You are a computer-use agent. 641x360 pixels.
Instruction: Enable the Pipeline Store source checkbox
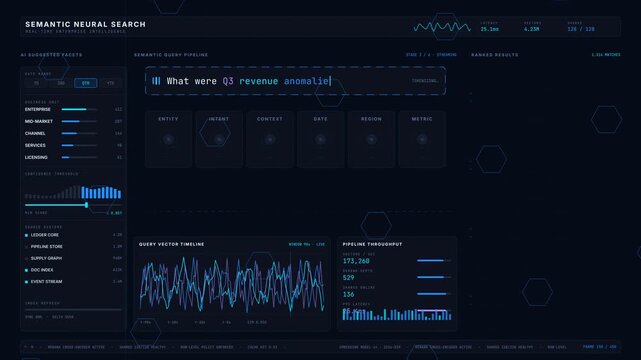click(27, 247)
